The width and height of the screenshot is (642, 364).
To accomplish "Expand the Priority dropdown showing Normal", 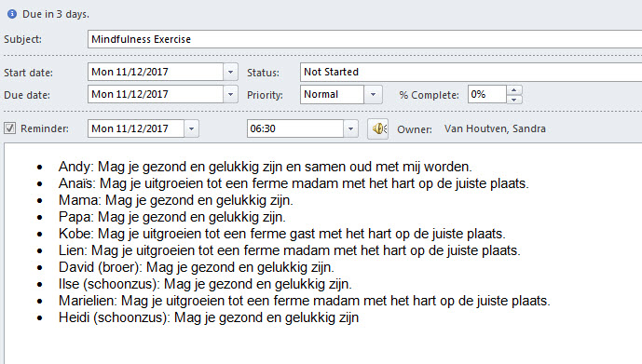I will pyautogui.click(x=373, y=94).
